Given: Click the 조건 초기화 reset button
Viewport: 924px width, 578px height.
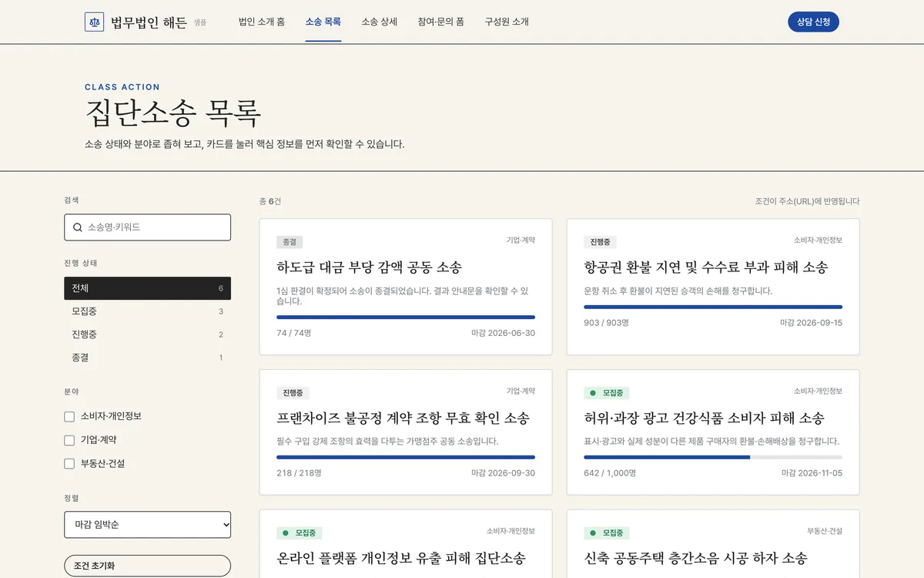Looking at the screenshot, I should click(147, 566).
